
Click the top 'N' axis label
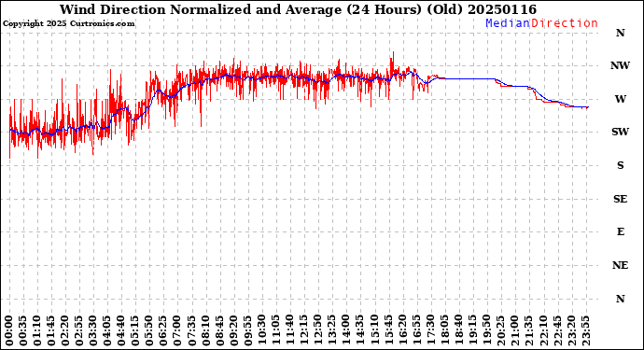(620, 33)
